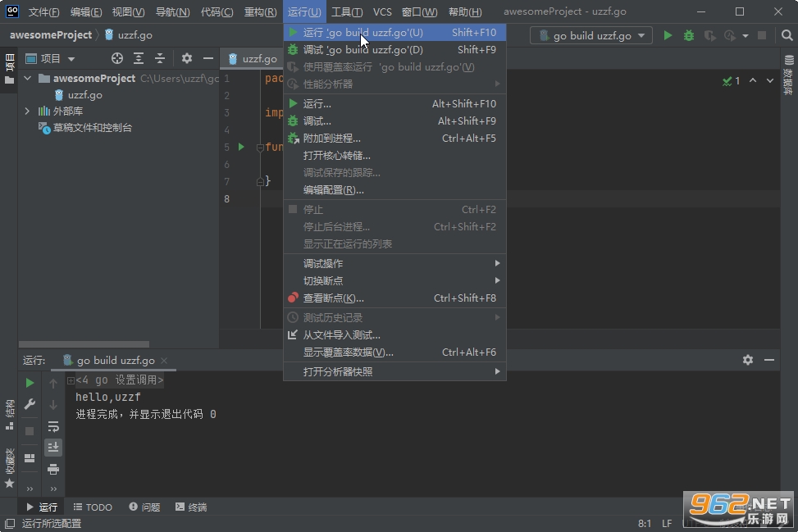
Task: Open the run configuration dropdown 'go build uzzf.go'
Action: tap(591, 35)
